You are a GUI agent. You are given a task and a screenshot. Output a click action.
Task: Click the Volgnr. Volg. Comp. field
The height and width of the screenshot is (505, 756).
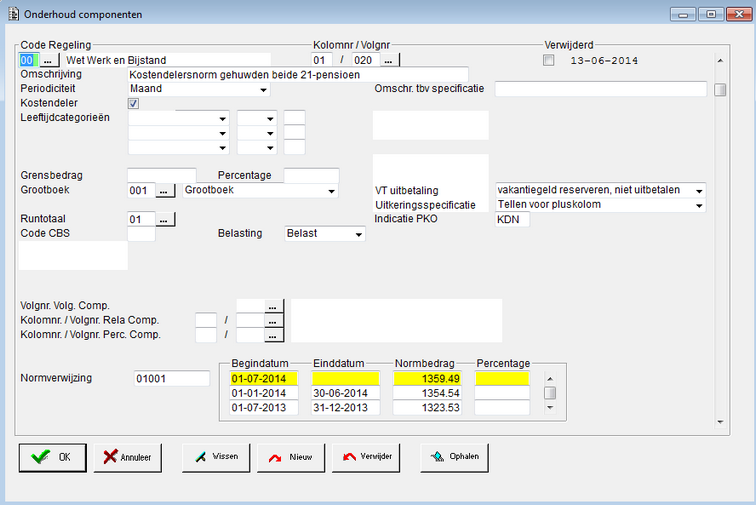click(250, 306)
